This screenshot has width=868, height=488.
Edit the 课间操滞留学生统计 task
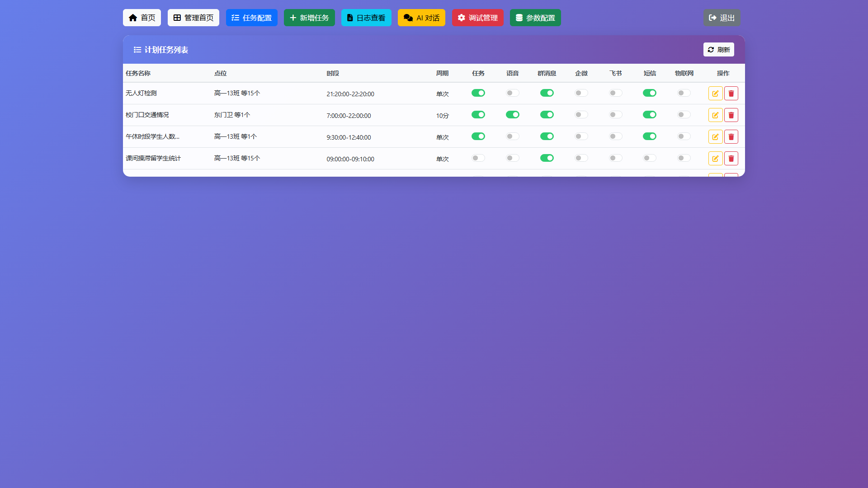715,159
